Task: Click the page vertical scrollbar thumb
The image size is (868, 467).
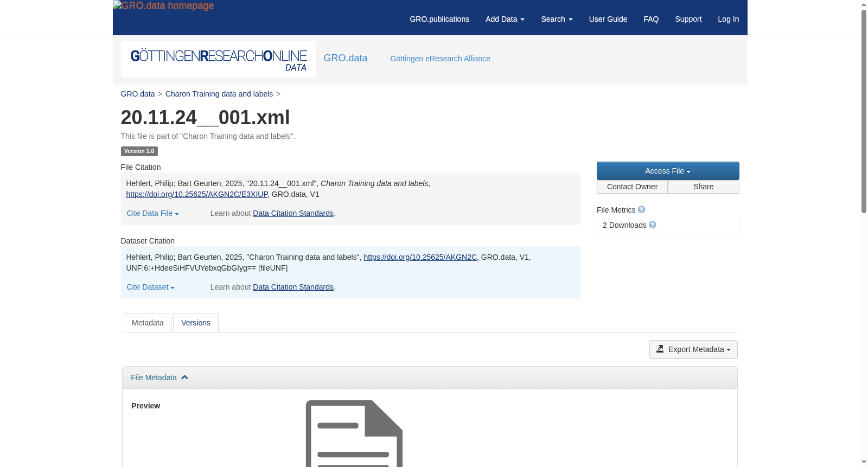Action: click(864, 111)
